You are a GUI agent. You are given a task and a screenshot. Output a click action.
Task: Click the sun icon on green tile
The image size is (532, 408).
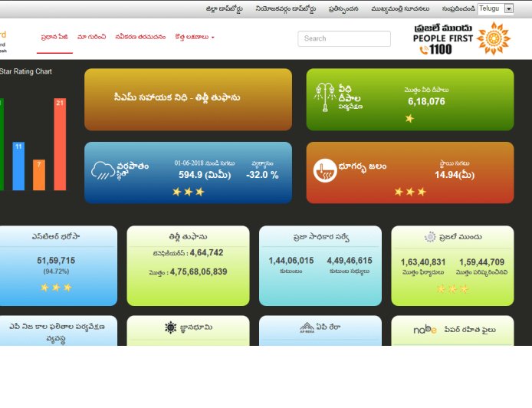(x=170, y=327)
